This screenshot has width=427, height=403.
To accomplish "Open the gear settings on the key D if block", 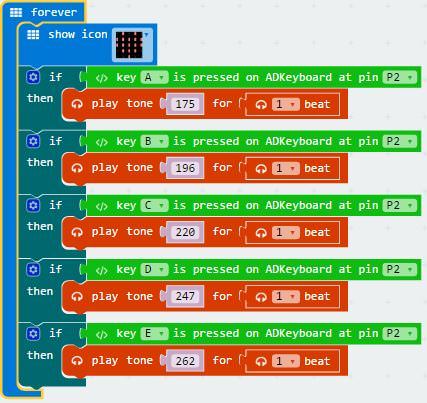I will click(33, 269).
